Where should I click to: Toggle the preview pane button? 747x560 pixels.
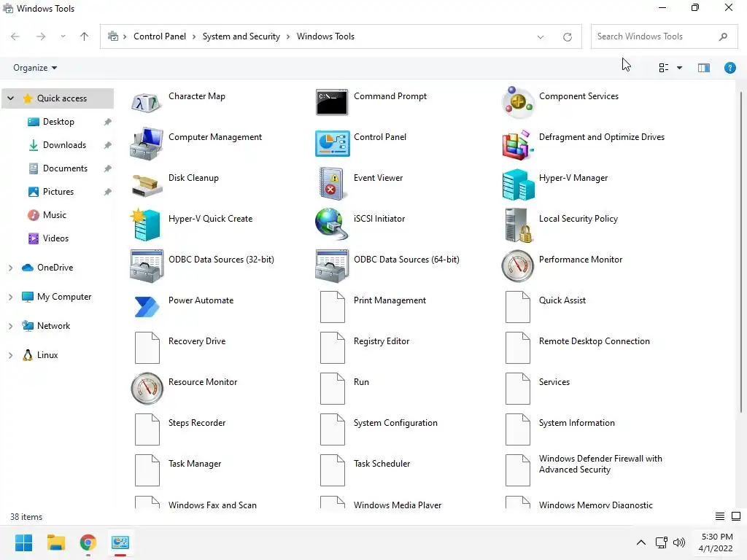[704, 68]
